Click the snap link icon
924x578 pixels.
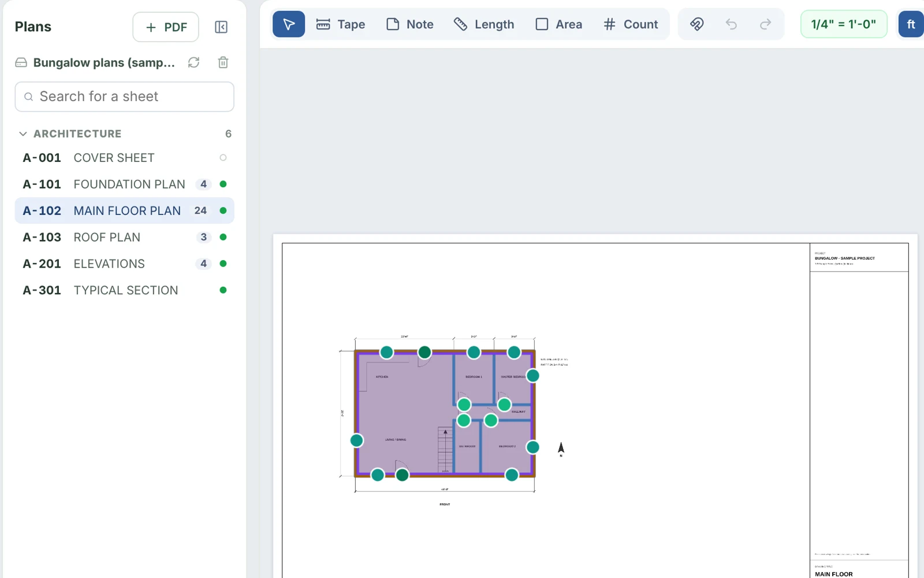click(697, 24)
